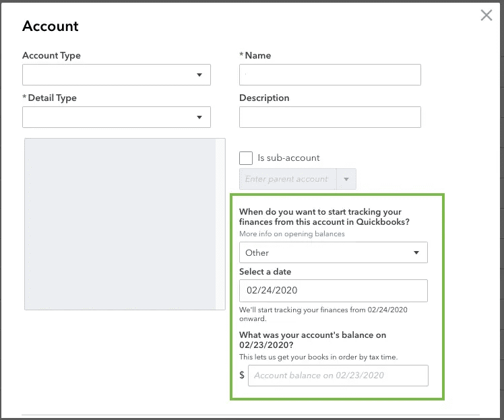Click the Detail Type dropdown arrow icon
This screenshot has height=420, width=504.
coord(199,117)
